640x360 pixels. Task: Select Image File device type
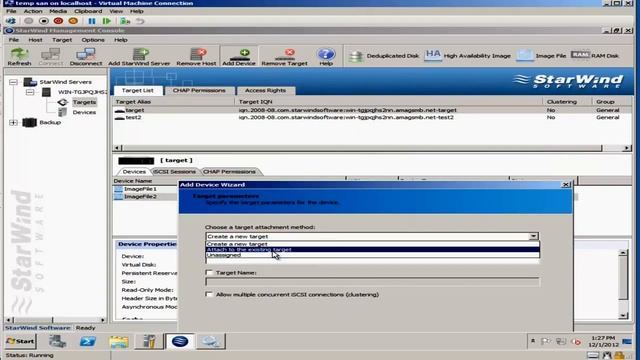pyautogui.click(x=541, y=56)
